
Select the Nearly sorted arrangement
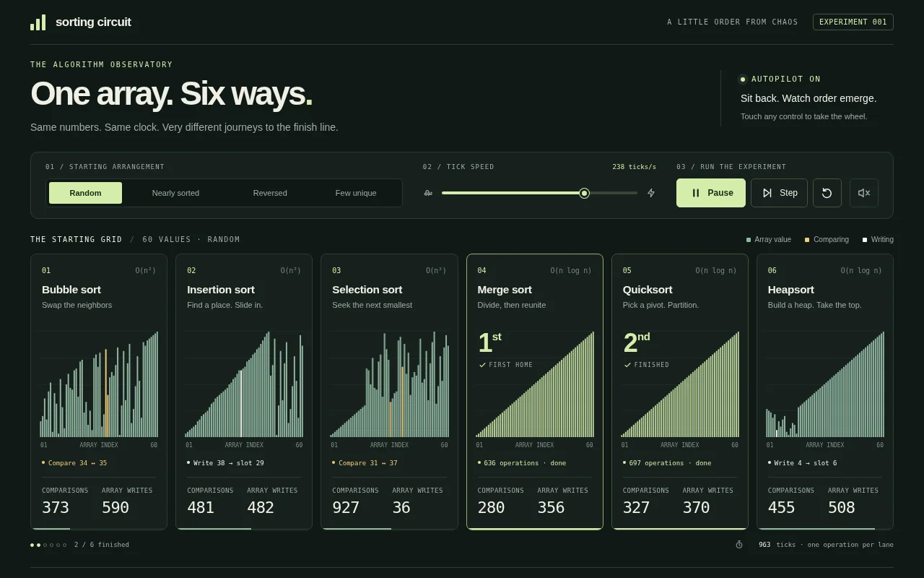point(175,193)
